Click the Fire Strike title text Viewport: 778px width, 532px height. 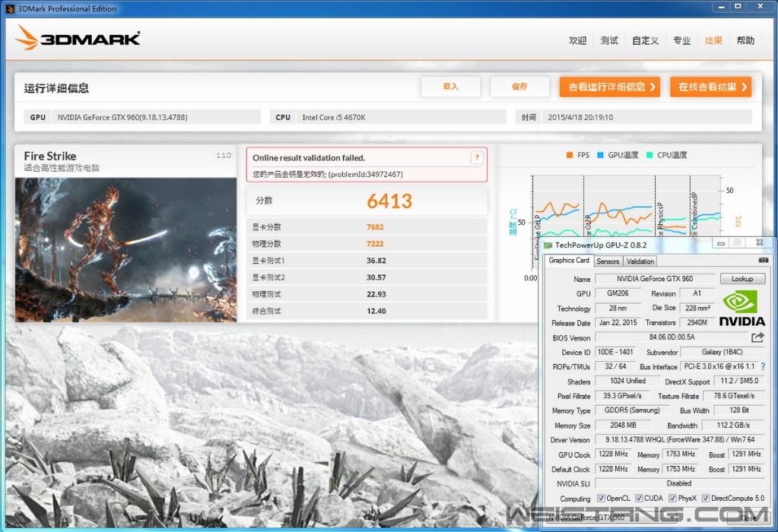50,156
